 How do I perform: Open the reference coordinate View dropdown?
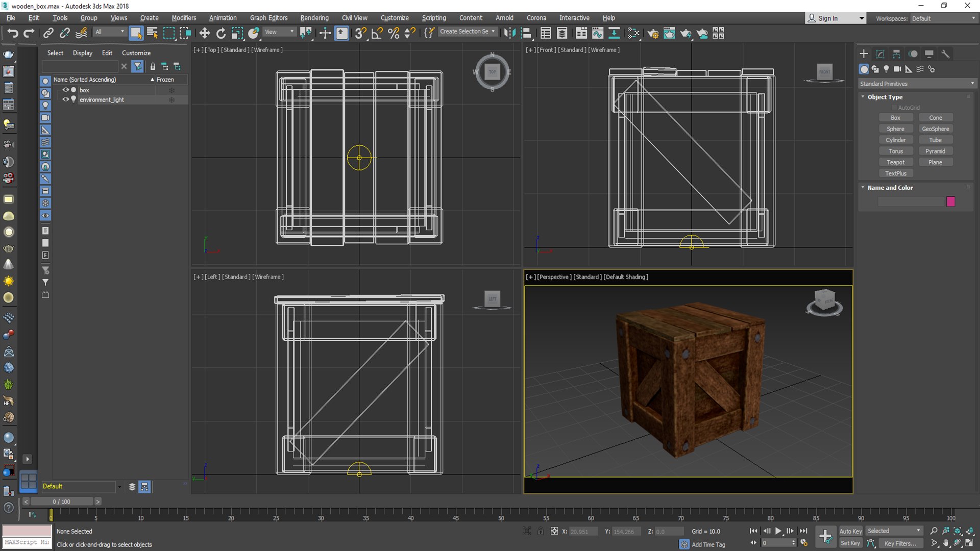pyautogui.click(x=279, y=32)
